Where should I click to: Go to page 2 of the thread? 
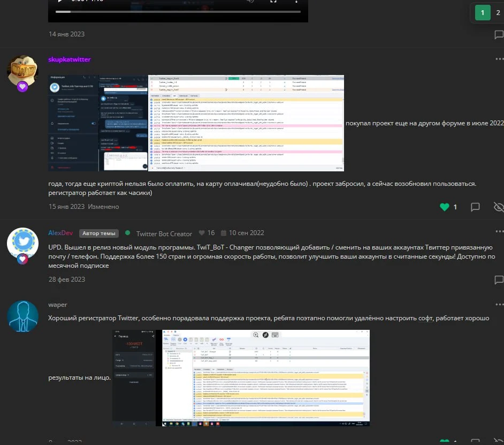point(498,13)
